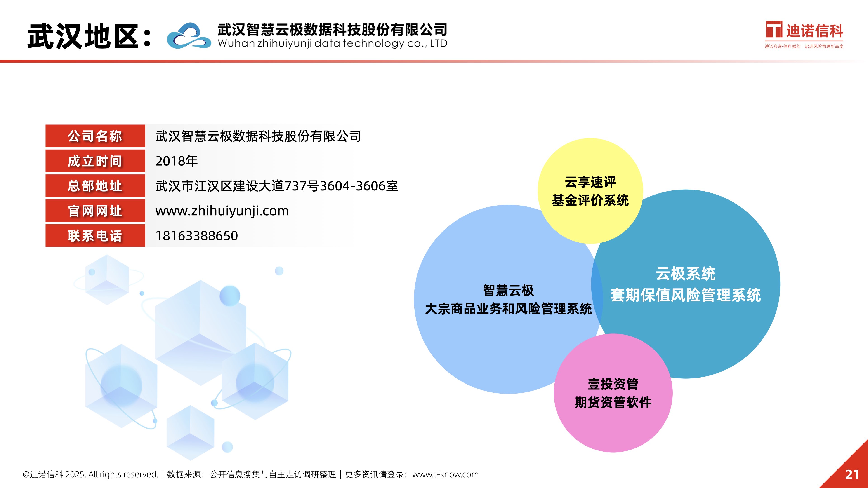Click the cloud logo of Zhihuiyunji company

point(189,35)
